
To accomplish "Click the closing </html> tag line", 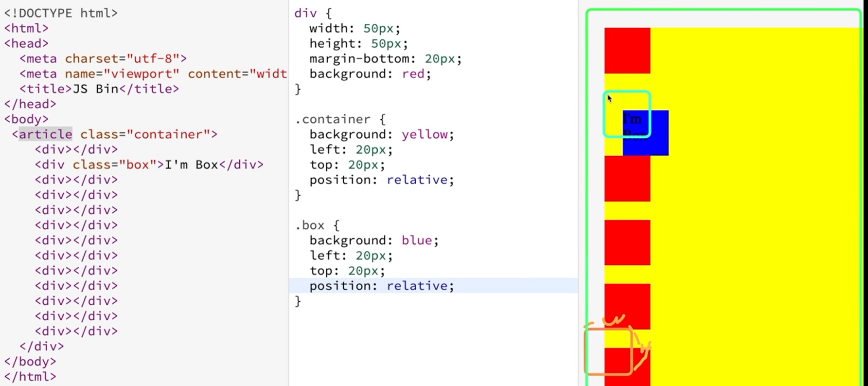I will [30, 376].
